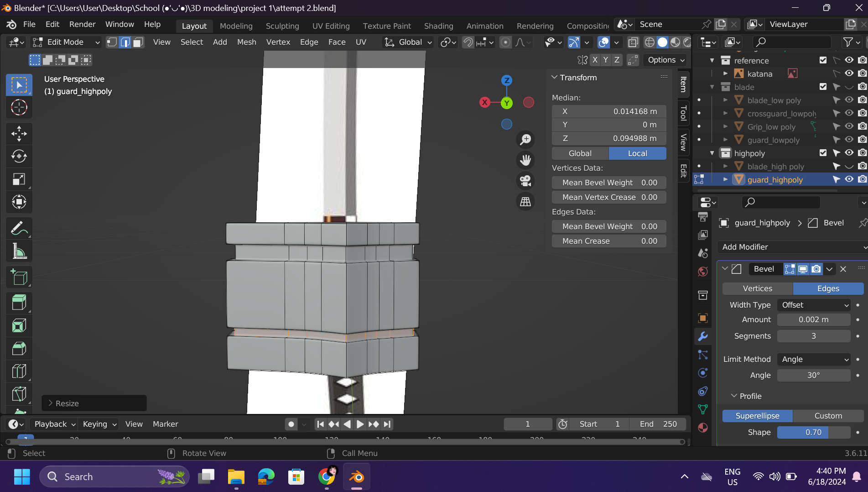Image resolution: width=868 pixels, height=492 pixels.
Task: Open the Width Type Offset dropdown
Action: (x=815, y=305)
